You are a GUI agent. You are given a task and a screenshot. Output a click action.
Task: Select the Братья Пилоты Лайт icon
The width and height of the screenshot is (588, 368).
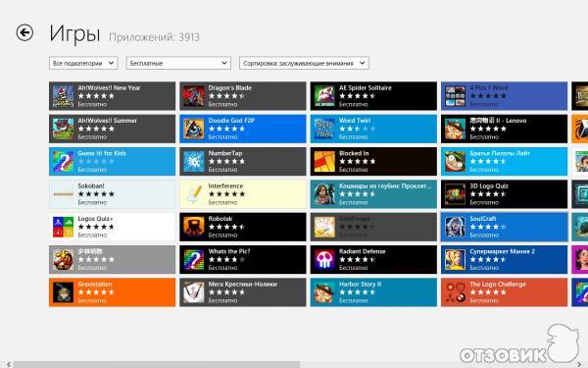point(456,162)
